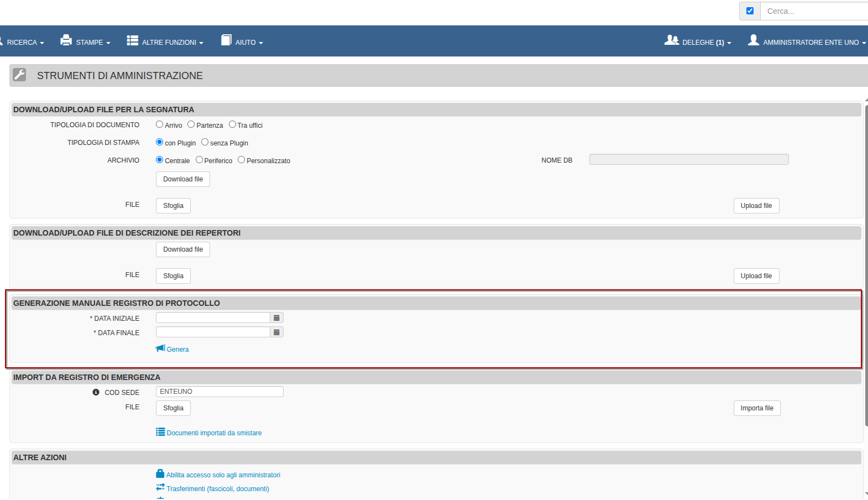
Task: Click the wrench icon beside Strumenti di Amministrazione
Action: click(19, 75)
